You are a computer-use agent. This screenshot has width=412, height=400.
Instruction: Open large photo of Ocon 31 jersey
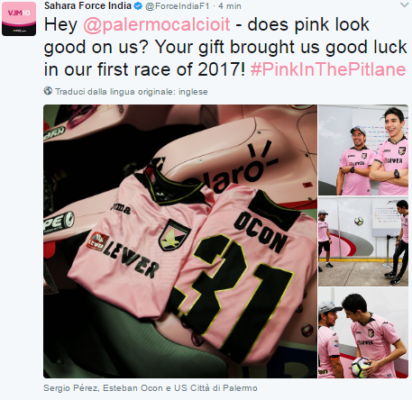click(180, 241)
